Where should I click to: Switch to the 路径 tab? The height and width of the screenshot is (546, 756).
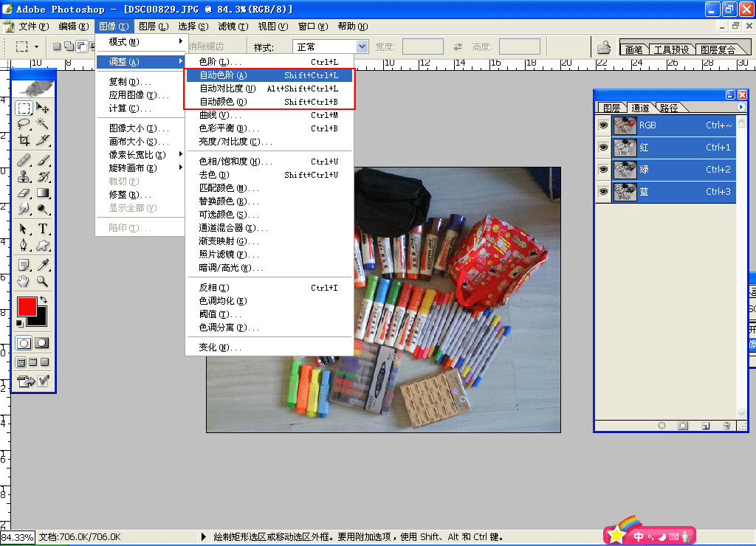[669, 108]
